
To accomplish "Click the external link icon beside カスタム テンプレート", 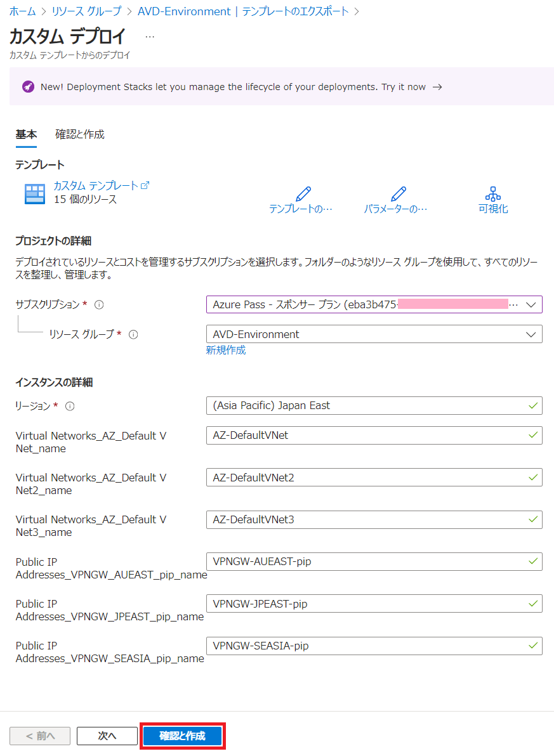I will (x=145, y=185).
